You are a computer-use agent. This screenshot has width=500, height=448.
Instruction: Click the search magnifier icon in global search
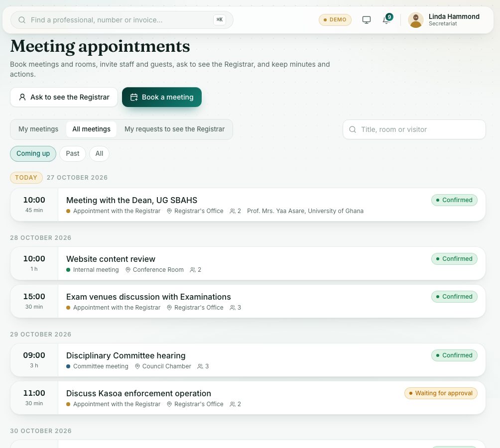pos(22,20)
